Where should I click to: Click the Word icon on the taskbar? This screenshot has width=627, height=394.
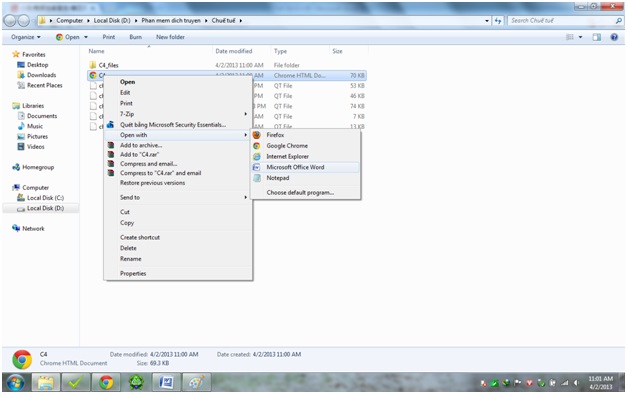click(166, 383)
